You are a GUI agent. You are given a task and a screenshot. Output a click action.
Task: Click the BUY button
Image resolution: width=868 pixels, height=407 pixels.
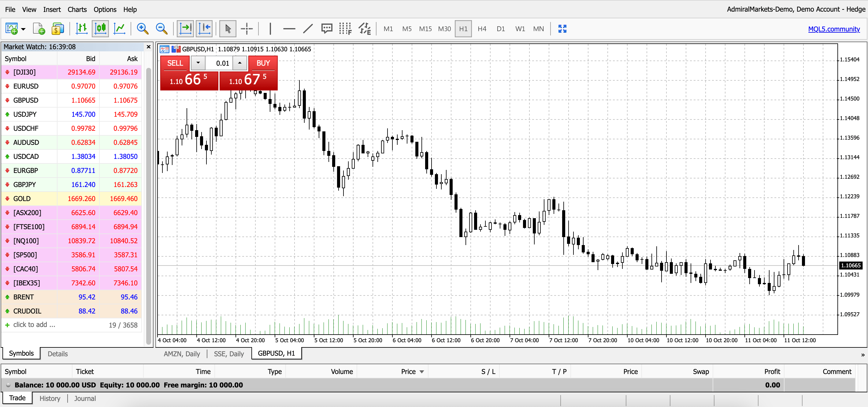[263, 63]
